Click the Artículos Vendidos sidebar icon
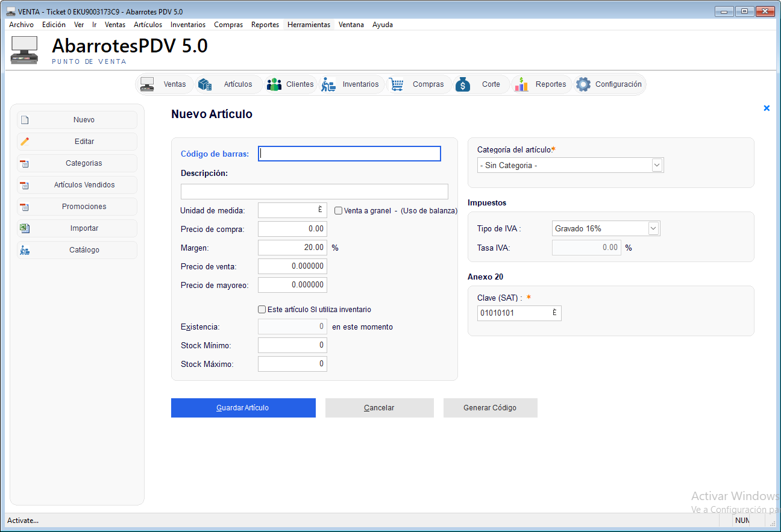781x532 pixels. coord(25,185)
